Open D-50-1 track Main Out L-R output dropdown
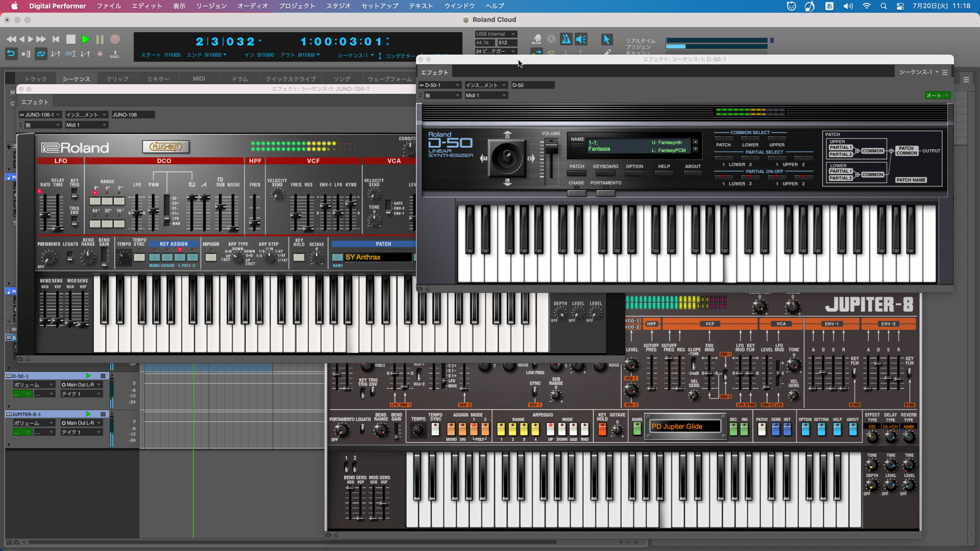This screenshot has width=980, height=551. (82, 385)
